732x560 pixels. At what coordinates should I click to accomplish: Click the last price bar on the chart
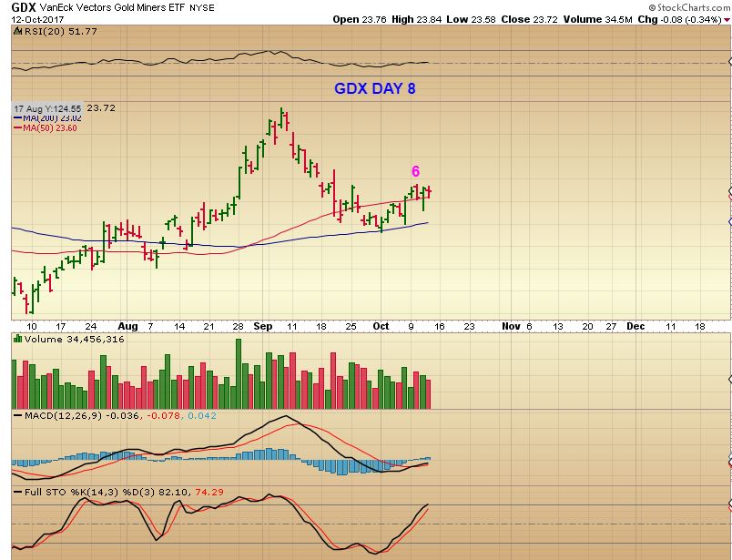[429, 191]
